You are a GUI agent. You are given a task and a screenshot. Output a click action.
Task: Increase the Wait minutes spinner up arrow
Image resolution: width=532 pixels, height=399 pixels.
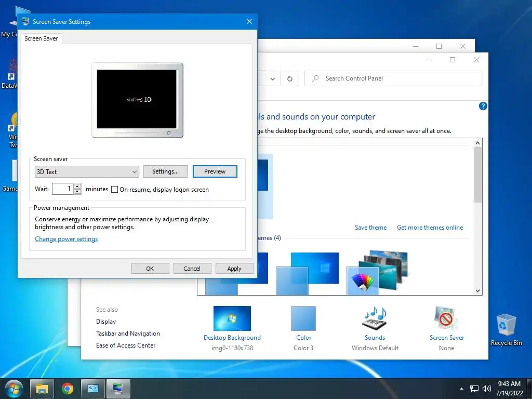77,187
